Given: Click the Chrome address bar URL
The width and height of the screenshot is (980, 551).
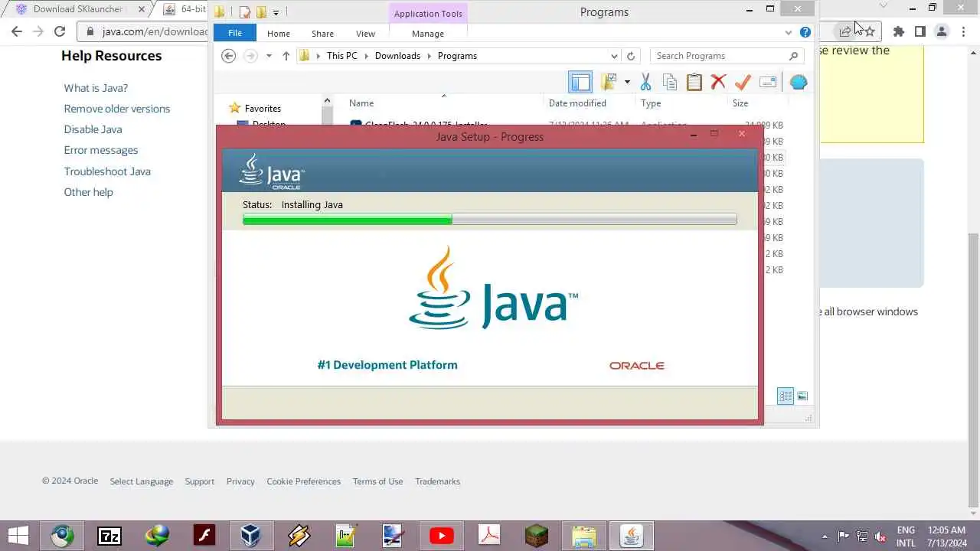Looking at the screenshot, I should point(155,31).
